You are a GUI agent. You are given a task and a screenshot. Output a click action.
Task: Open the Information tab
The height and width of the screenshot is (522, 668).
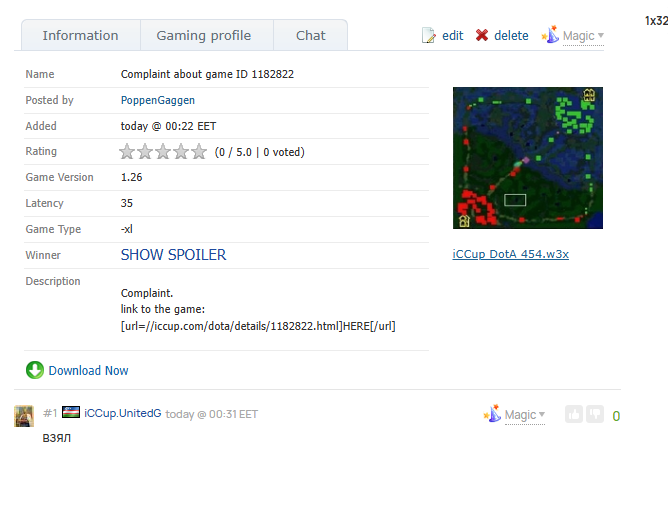(81, 35)
